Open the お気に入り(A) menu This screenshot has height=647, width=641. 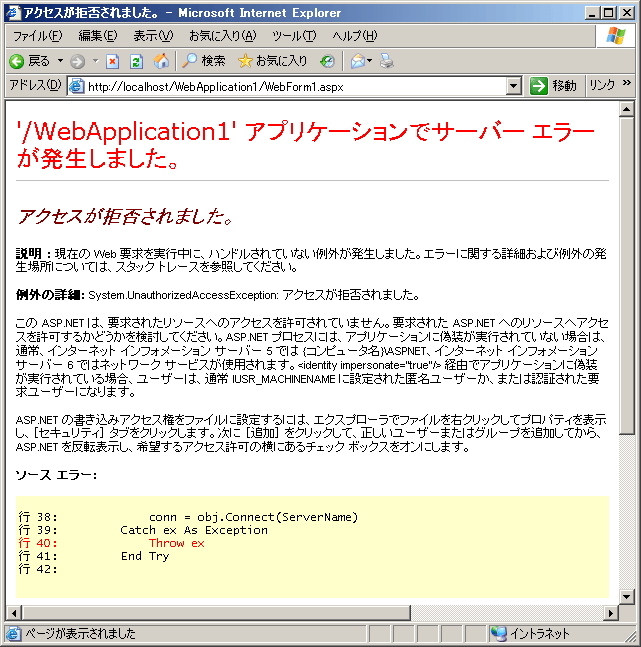[x=222, y=36]
